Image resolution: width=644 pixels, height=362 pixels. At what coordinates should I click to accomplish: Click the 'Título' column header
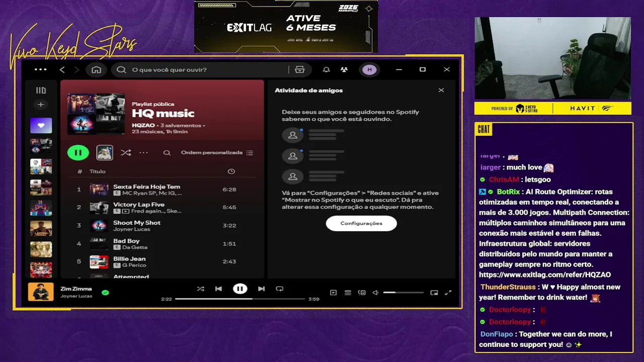pyautogui.click(x=98, y=171)
